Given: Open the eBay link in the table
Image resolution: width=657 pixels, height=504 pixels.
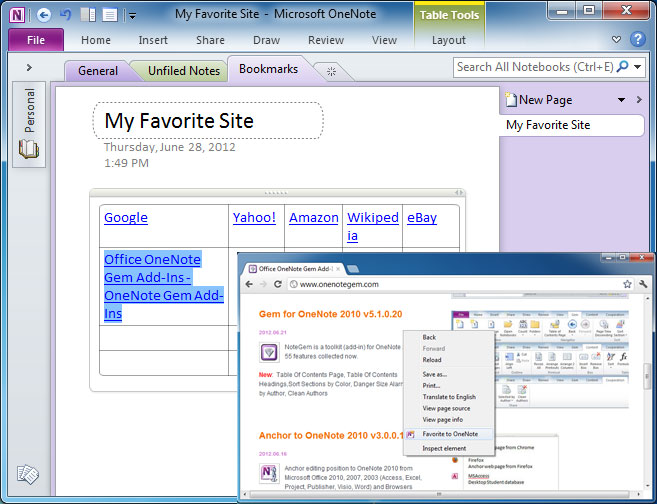Looking at the screenshot, I should pos(422,217).
